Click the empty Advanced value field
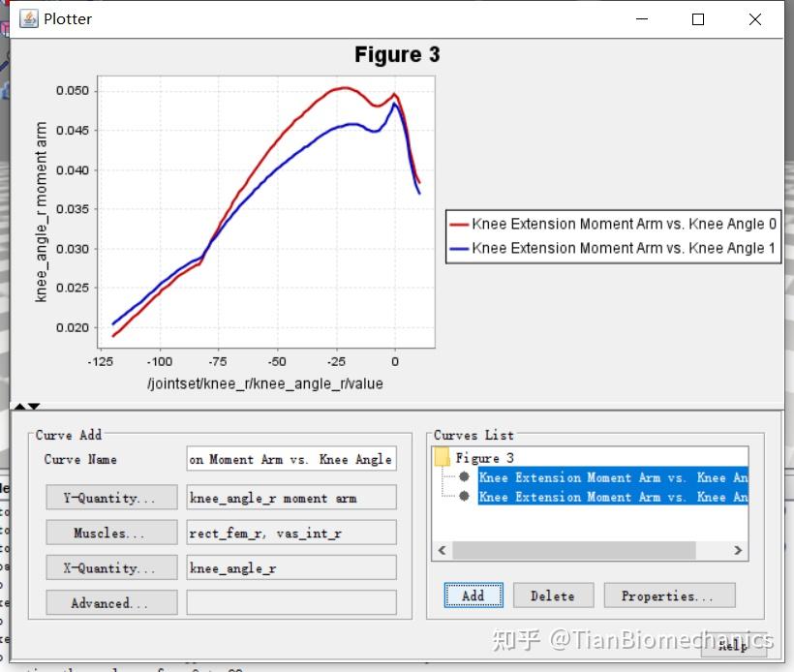Viewport: 794px width, 672px height. pos(291,602)
